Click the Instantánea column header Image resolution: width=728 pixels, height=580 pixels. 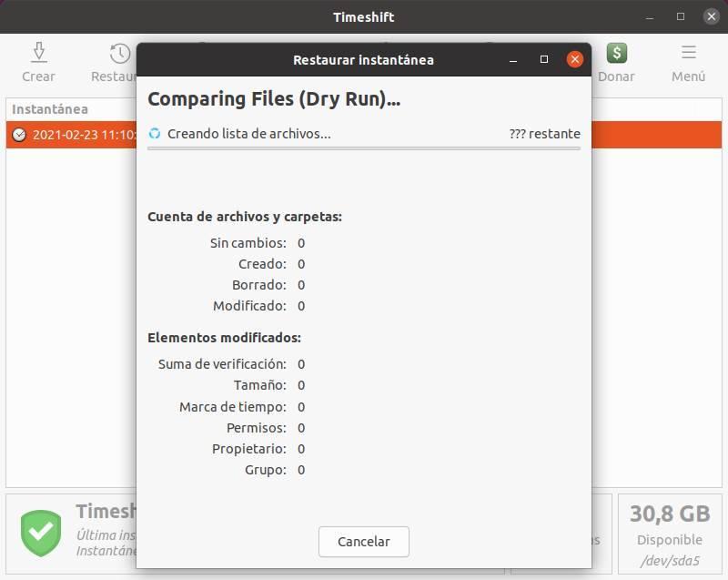[x=50, y=109]
